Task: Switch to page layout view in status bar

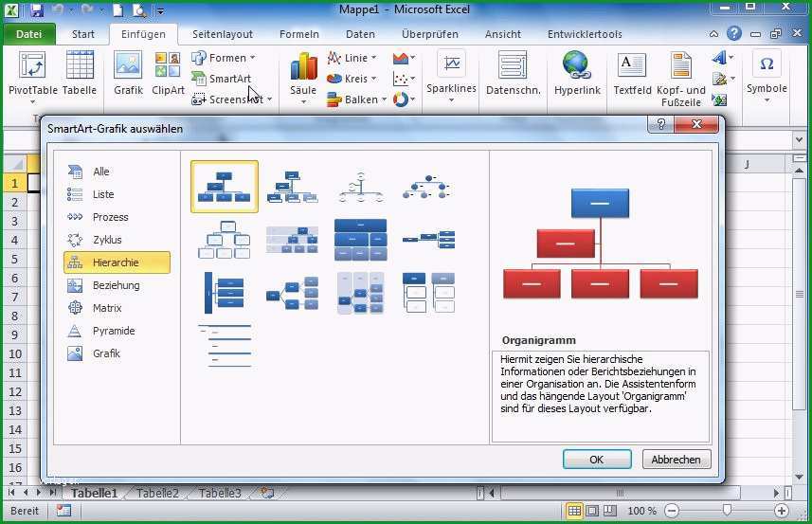Action: point(592,511)
